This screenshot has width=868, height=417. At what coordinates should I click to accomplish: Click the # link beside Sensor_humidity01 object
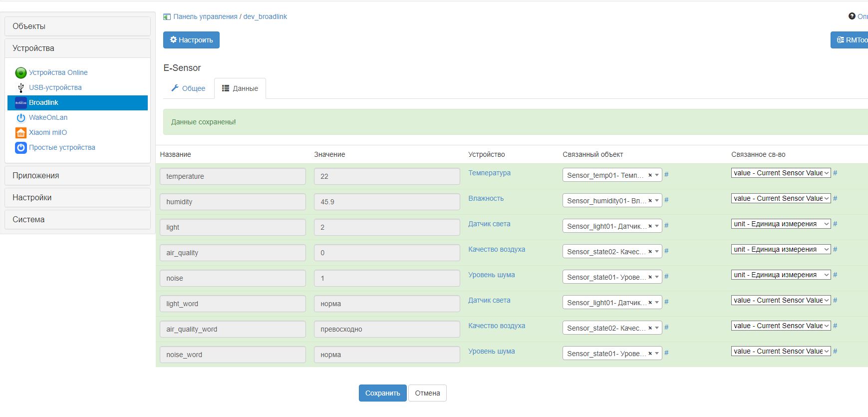coord(666,200)
